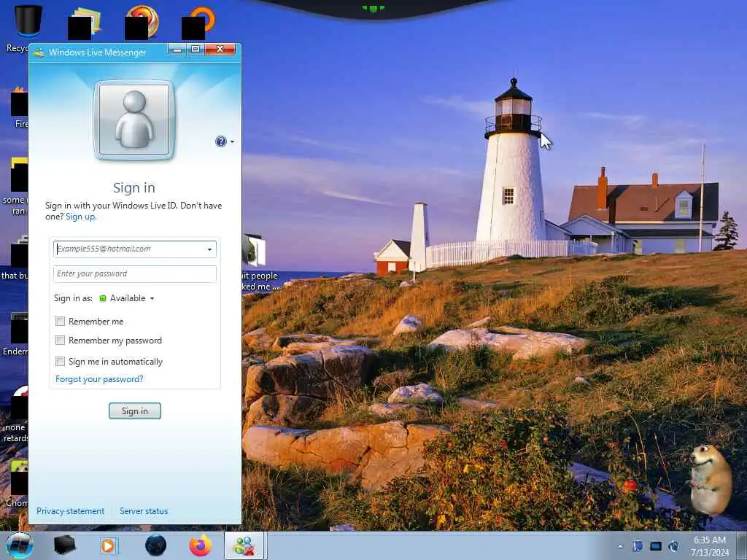
Task: Open the Forgot your password link
Action: [99, 379]
